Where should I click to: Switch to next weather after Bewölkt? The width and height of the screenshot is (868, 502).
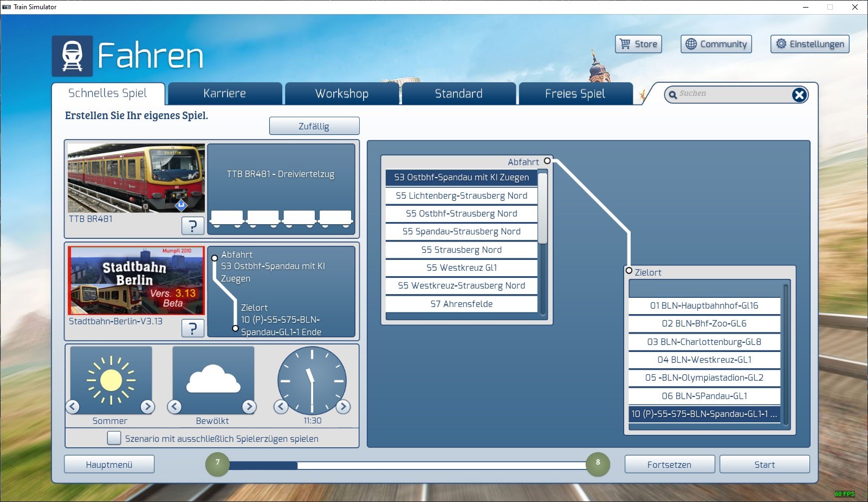coord(249,406)
